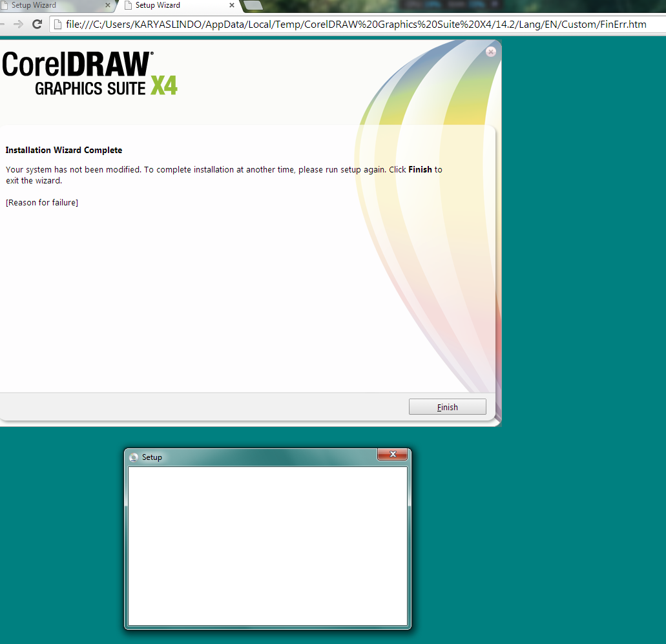Close the CorelDRAW wizard with round X icon
The width and height of the screenshot is (666, 644).
[x=490, y=52]
